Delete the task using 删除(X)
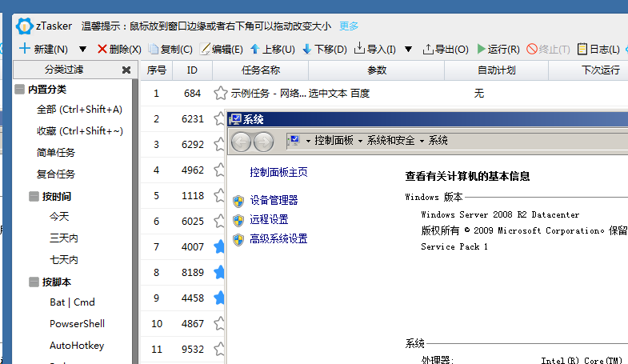Screen dimensions: 628x364 pos(119,49)
